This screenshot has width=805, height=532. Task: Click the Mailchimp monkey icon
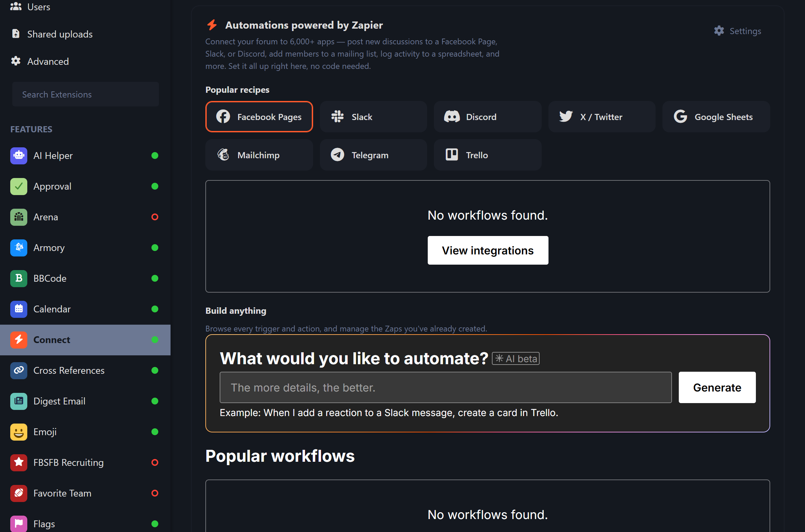tap(223, 155)
